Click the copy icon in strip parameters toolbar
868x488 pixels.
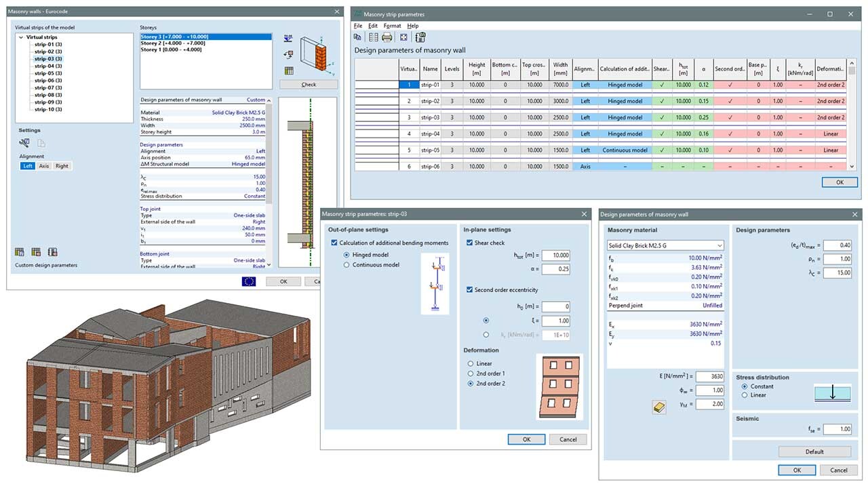pyautogui.click(x=357, y=37)
